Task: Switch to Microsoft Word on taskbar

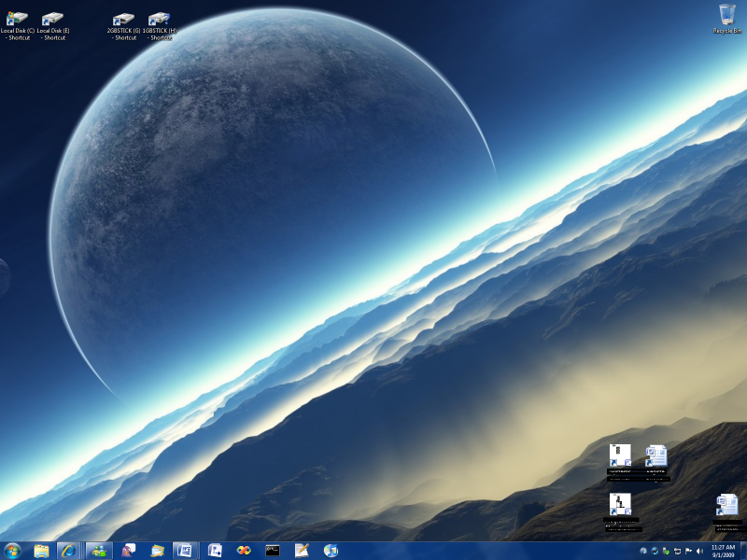Action: coord(185,551)
